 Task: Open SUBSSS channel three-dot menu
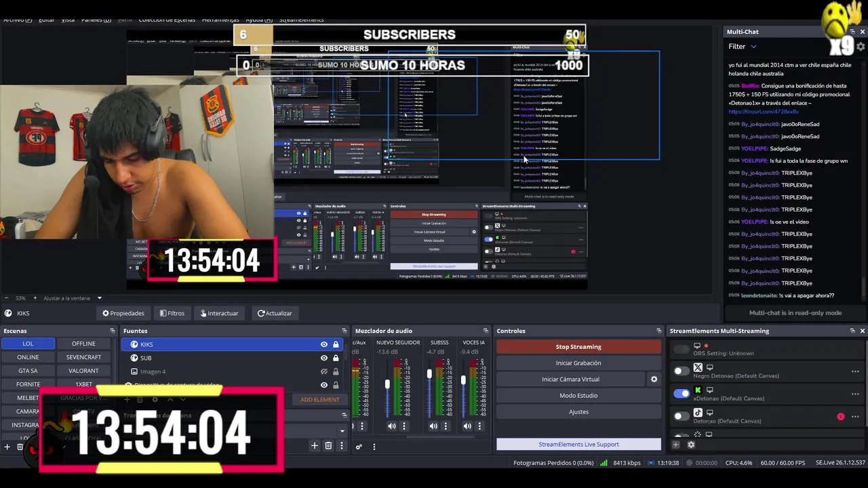[446, 426]
